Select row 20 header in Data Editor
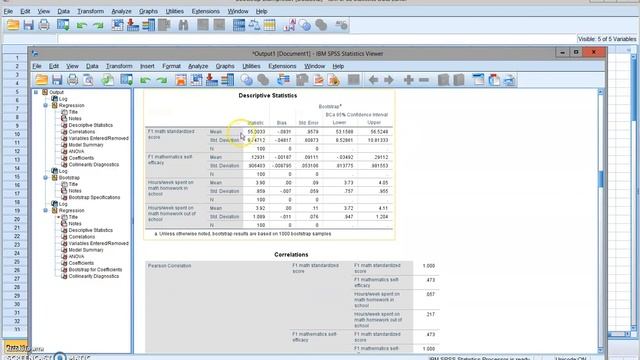This screenshot has width=640, height=360. pos(17,219)
